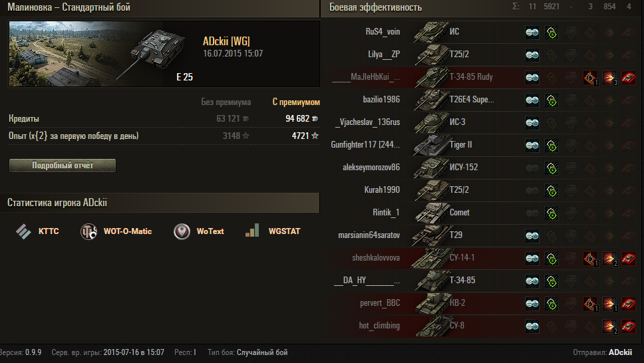
Task: Click the Comet tank icon for Rintik_1
Action: [431, 213]
